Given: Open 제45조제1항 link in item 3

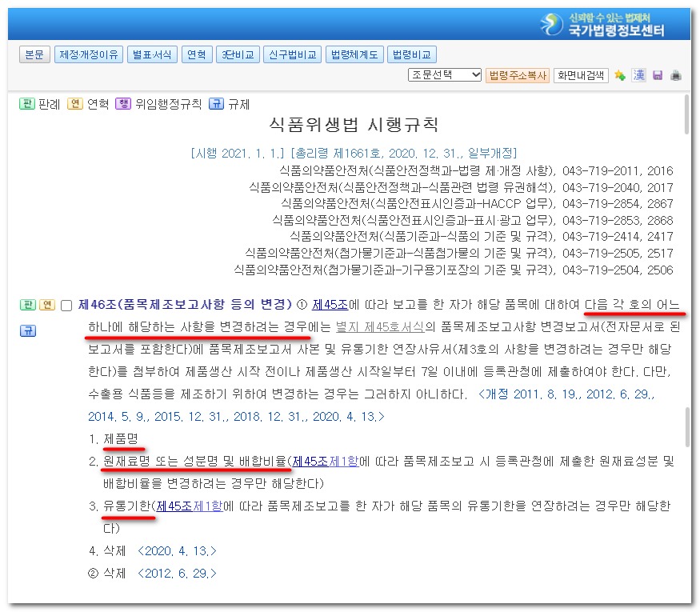Looking at the screenshot, I should coord(190,506).
